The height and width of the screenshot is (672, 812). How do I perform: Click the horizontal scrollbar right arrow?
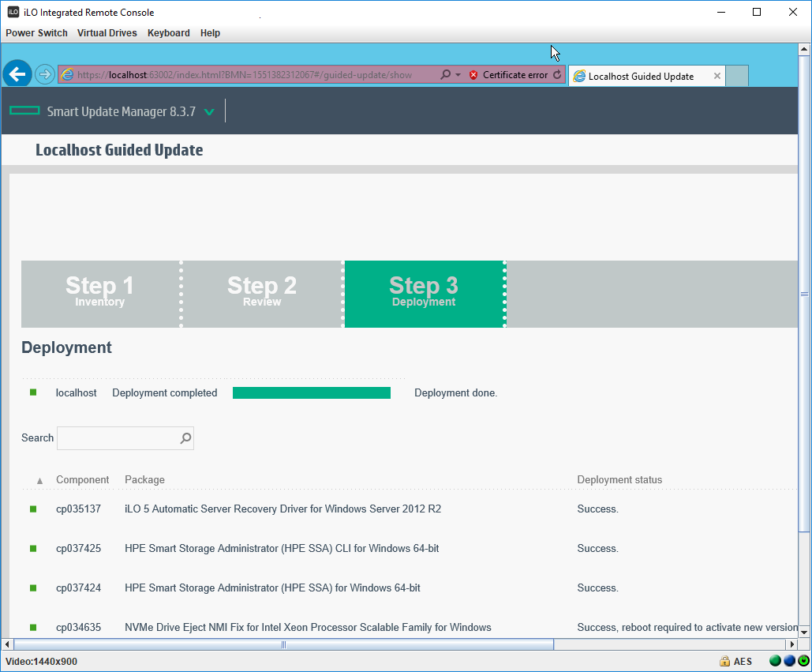791,644
